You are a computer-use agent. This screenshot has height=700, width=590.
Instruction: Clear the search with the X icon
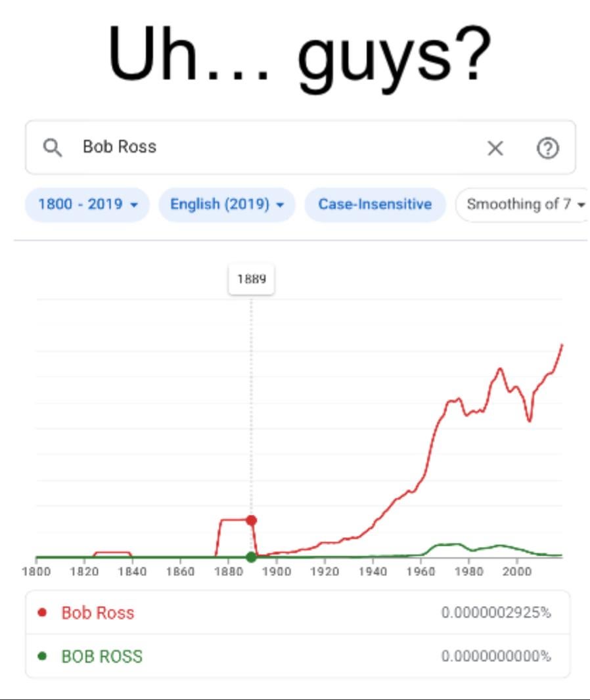tap(495, 148)
